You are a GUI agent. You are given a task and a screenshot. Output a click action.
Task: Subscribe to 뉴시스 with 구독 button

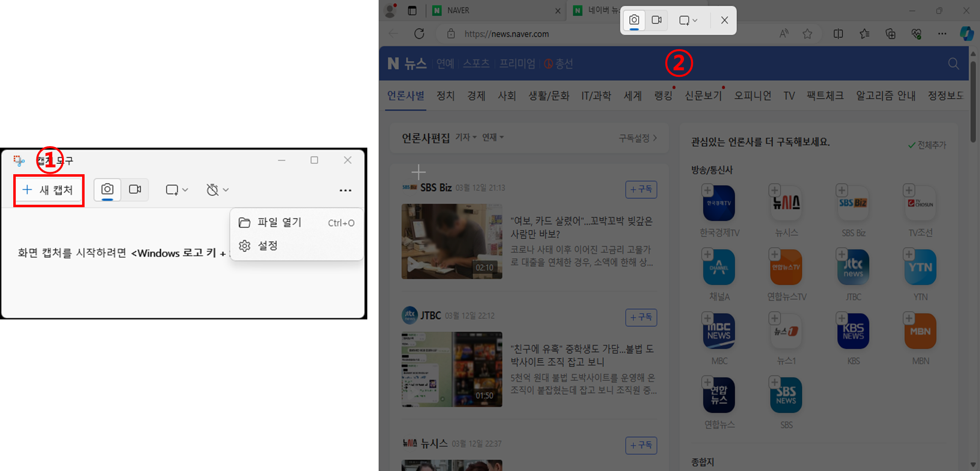(641, 445)
